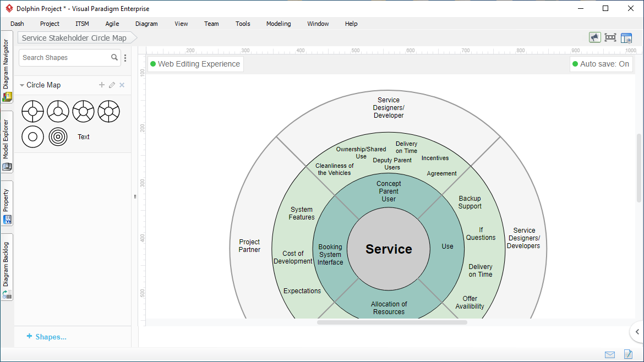Select the Cost of Development label
The image size is (644, 362).
[x=293, y=257]
